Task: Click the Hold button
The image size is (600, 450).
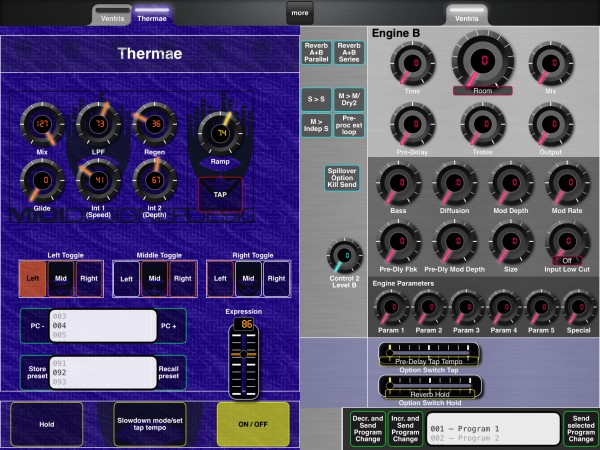Action: (x=47, y=424)
